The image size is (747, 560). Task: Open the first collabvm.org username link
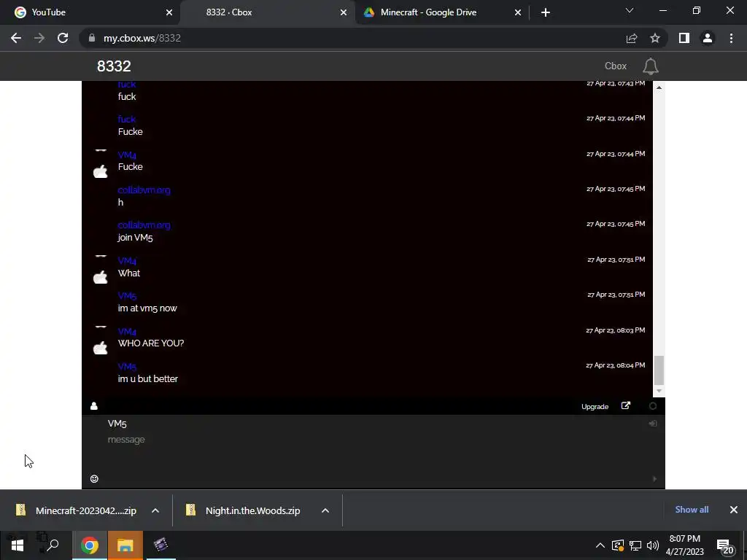144,190
